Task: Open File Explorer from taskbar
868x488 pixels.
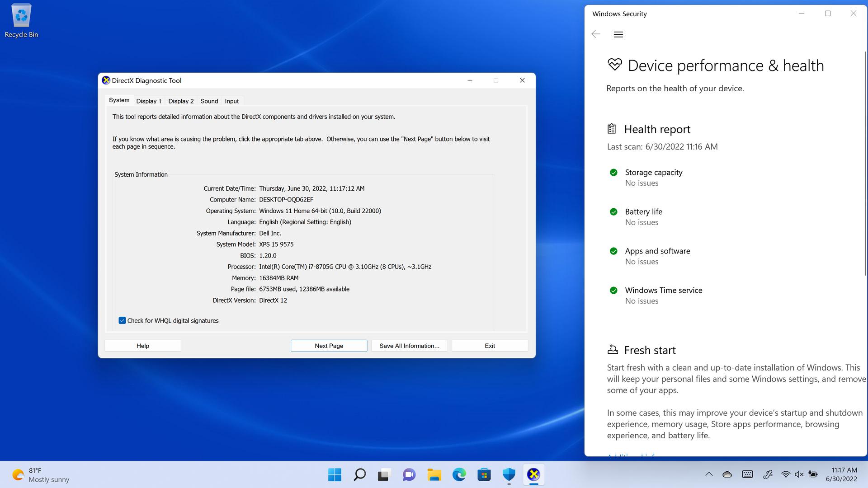Action: [x=434, y=474]
